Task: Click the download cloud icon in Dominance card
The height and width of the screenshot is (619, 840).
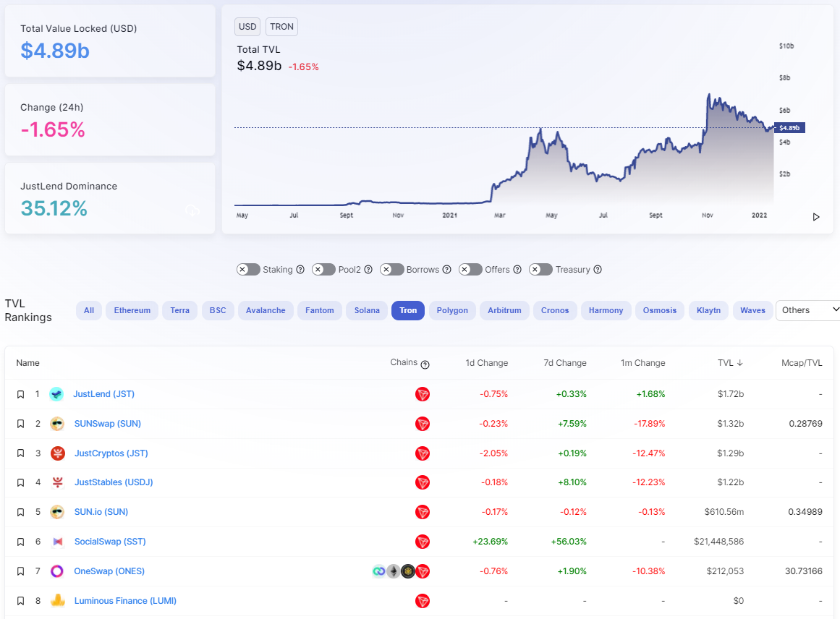Action: [x=192, y=210]
